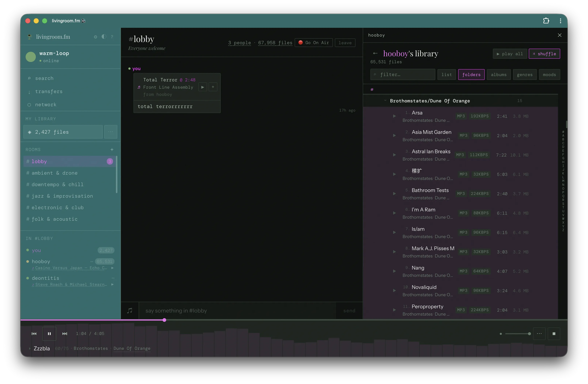Open player options ellipsis menu
Screen dimensions: 588x384
click(539, 334)
